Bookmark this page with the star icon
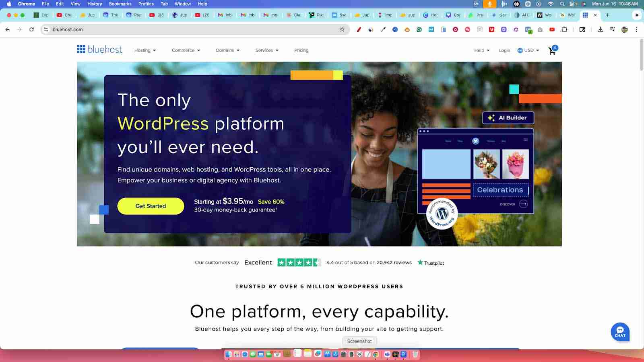This screenshot has height=362, width=644. 342,29
